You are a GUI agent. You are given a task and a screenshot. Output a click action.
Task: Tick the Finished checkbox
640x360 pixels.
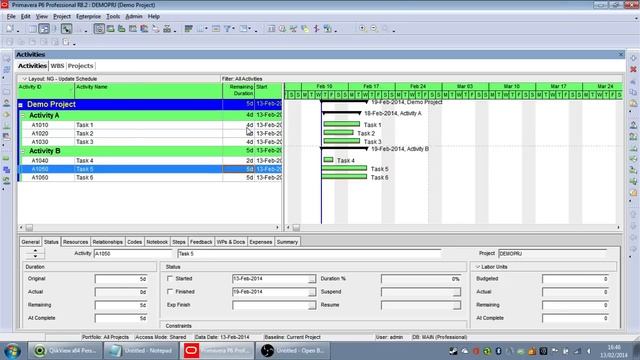[170, 291]
